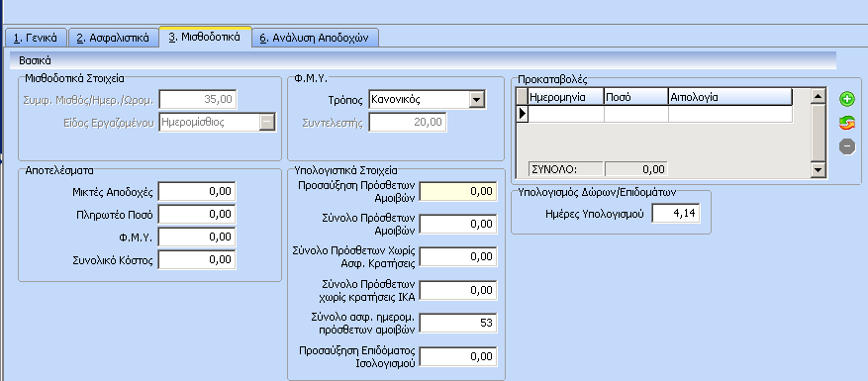868x381 pixels.
Task: Open the Τρόπος dropdown showing Κανονικός
Action: tap(477, 100)
